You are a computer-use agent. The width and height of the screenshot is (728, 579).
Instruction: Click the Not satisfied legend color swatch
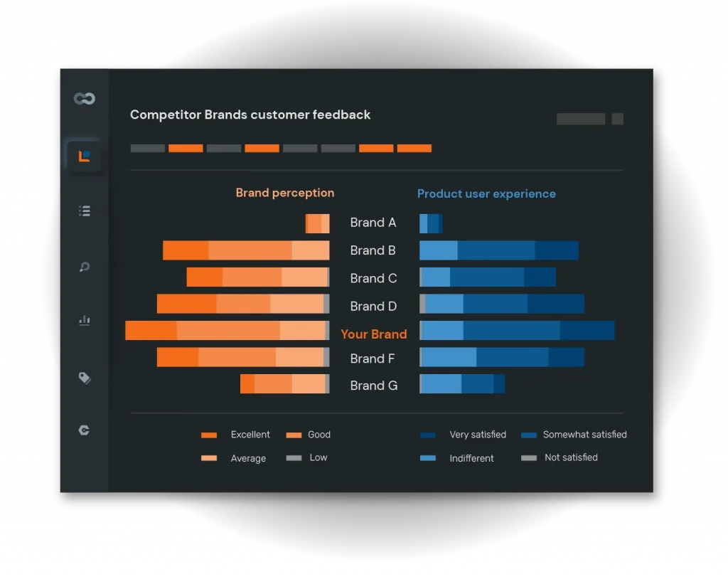tap(528, 457)
